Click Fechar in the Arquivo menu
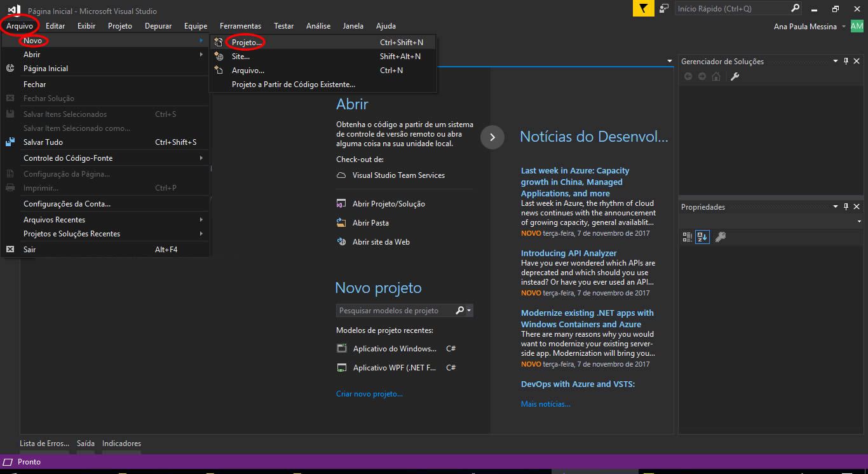 [105, 85]
